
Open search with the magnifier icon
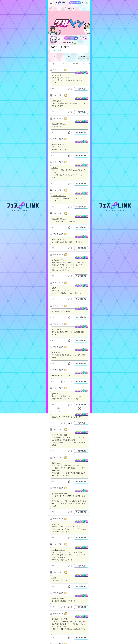pyautogui.click(x=83, y=3)
